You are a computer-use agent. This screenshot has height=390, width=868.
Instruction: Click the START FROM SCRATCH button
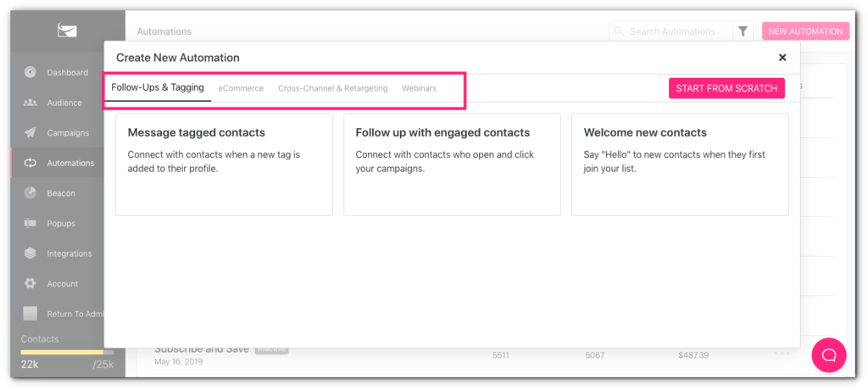(726, 88)
